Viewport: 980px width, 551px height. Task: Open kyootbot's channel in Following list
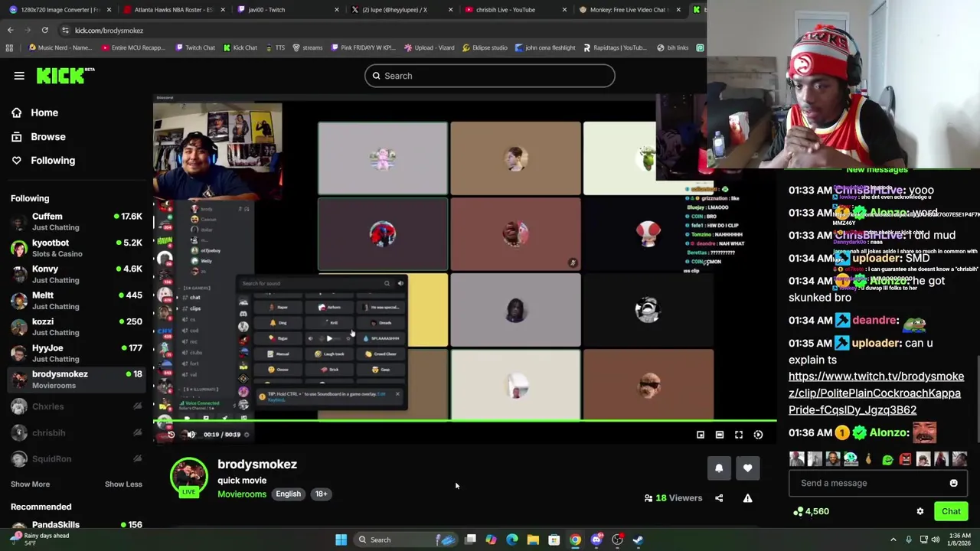tap(77, 248)
